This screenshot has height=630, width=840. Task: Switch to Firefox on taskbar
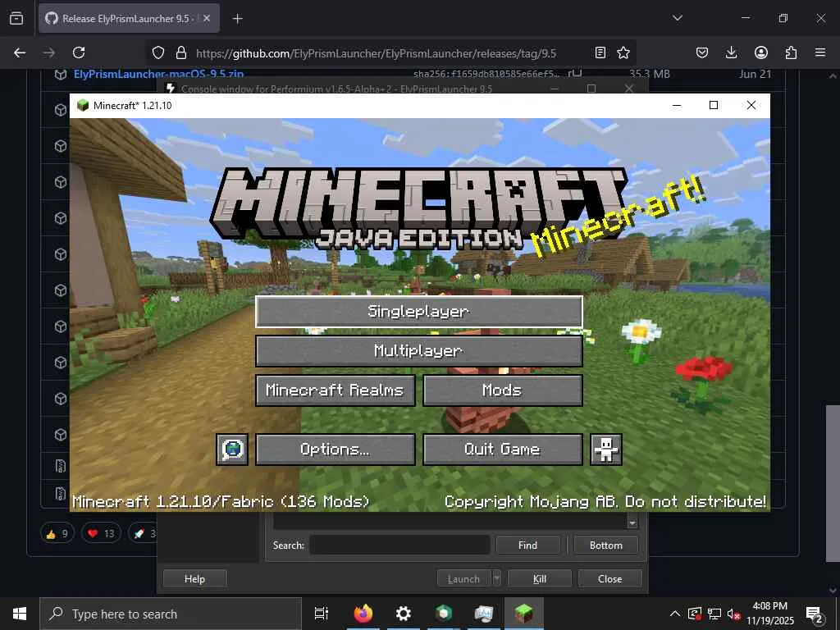point(363,614)
